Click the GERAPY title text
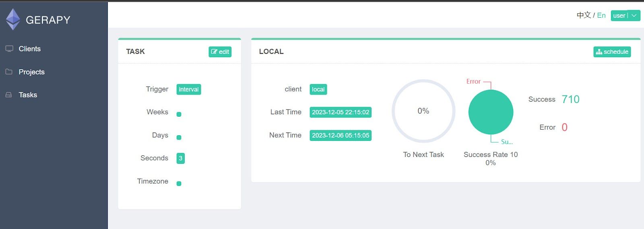 [x=48, y=20]
